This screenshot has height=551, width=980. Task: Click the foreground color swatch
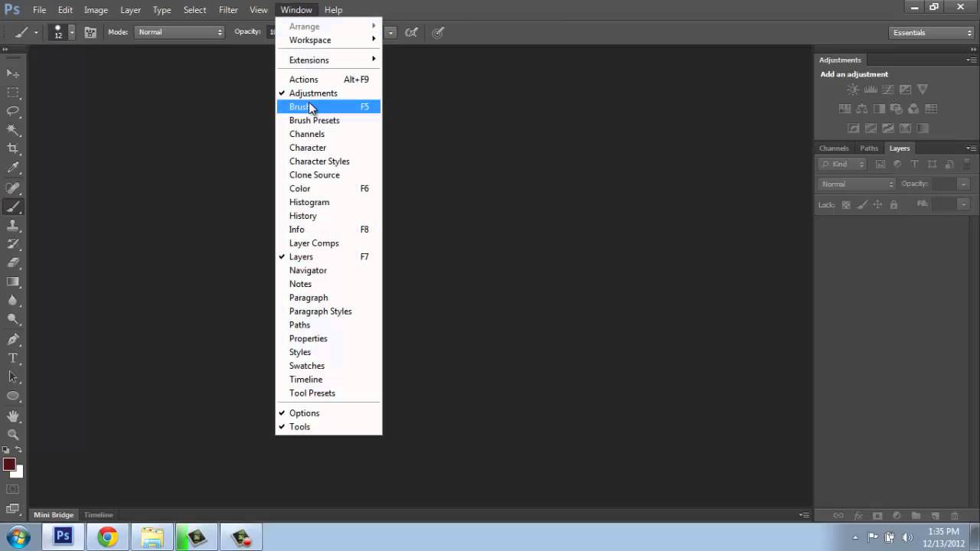[x=9, y=465]
